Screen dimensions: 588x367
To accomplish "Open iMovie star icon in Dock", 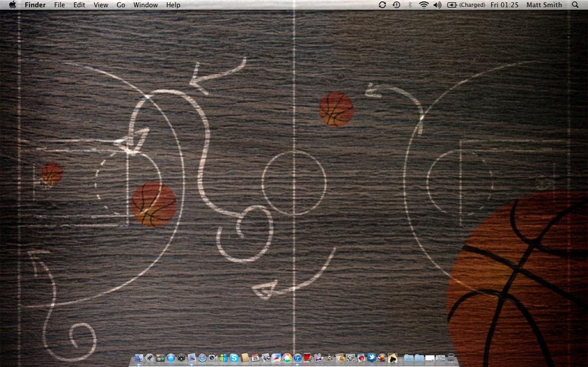I will coord(329,358).
